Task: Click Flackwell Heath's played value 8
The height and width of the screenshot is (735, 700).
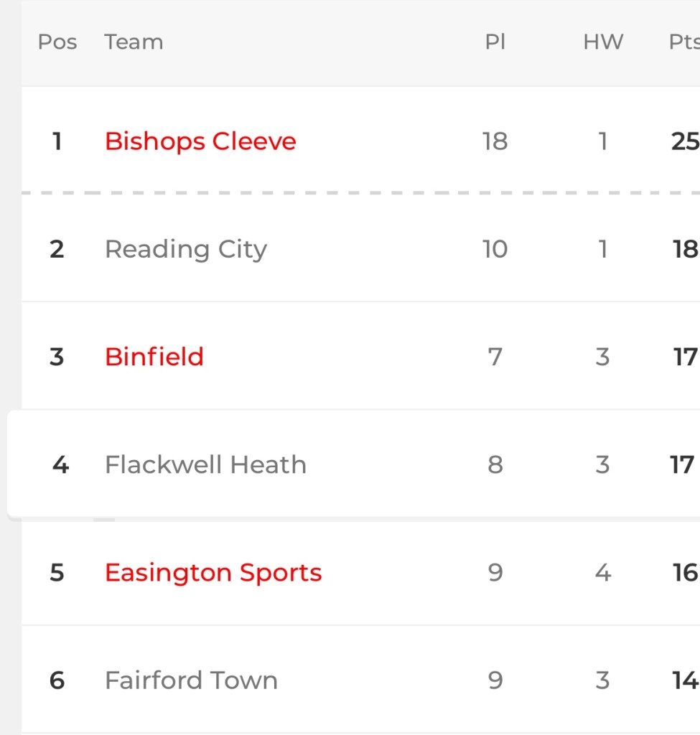Action: tap(495, 464)
